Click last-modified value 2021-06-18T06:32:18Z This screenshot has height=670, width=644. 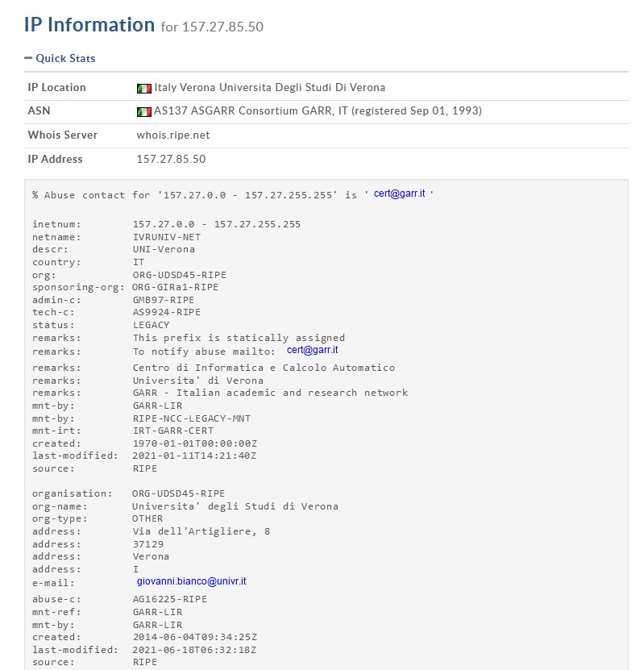coord(194,650)
